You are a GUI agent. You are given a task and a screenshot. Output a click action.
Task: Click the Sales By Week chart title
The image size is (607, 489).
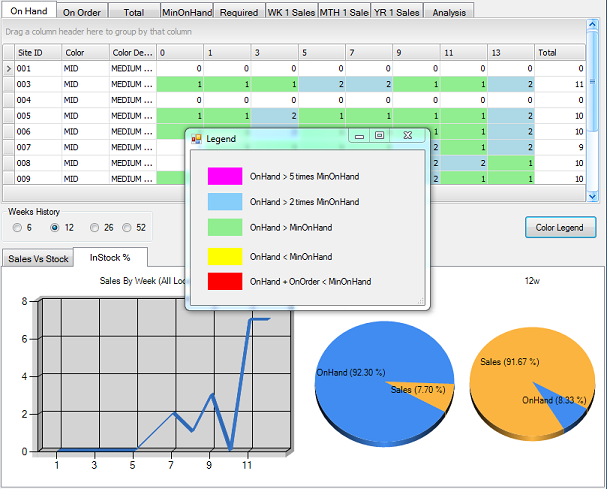tap(142, 281)
